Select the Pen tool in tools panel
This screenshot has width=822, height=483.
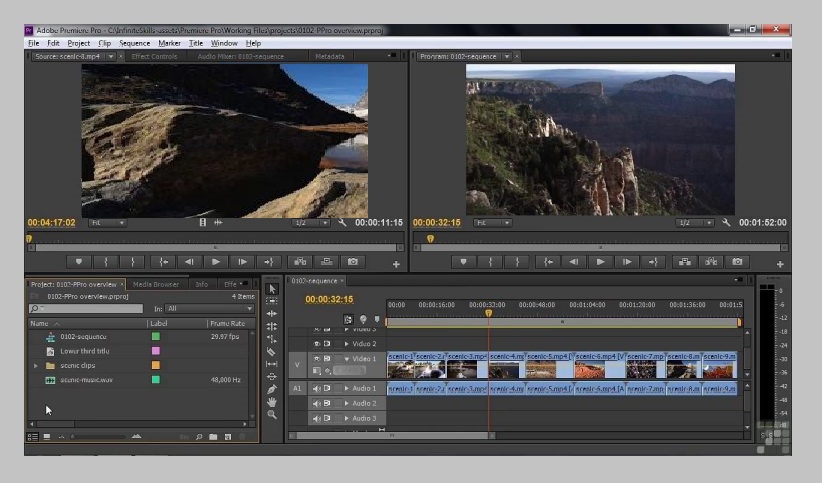pyautogui.click(x=271, y=390)
